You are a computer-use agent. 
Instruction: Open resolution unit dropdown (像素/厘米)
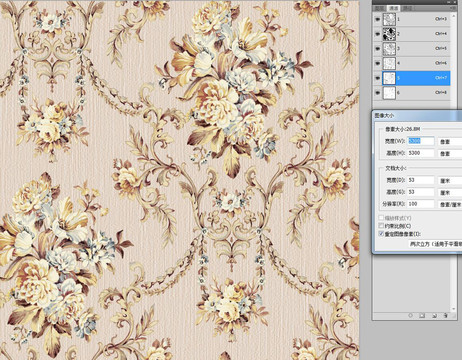[x=450, y=204]
